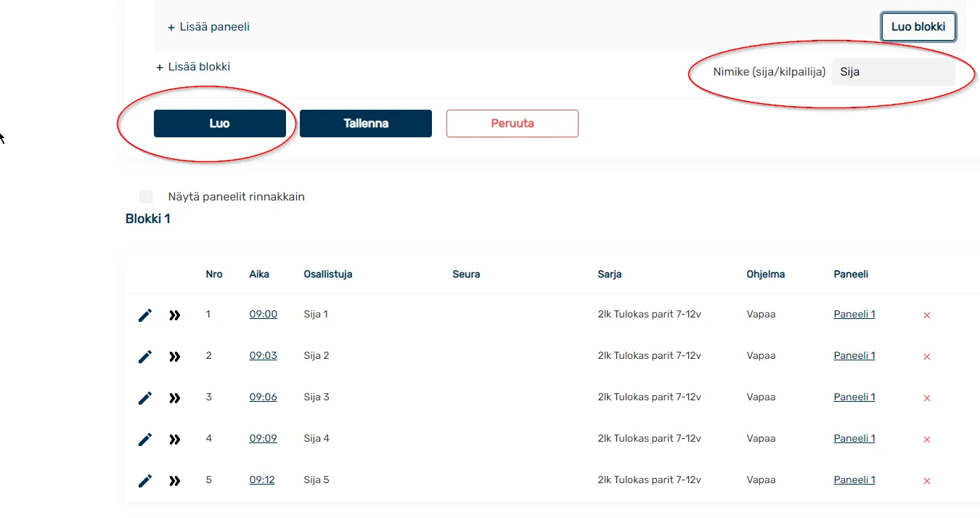The image size is (980, 518).
Task: Open the 09:03 time link
Action: click(x=264, y=356)
